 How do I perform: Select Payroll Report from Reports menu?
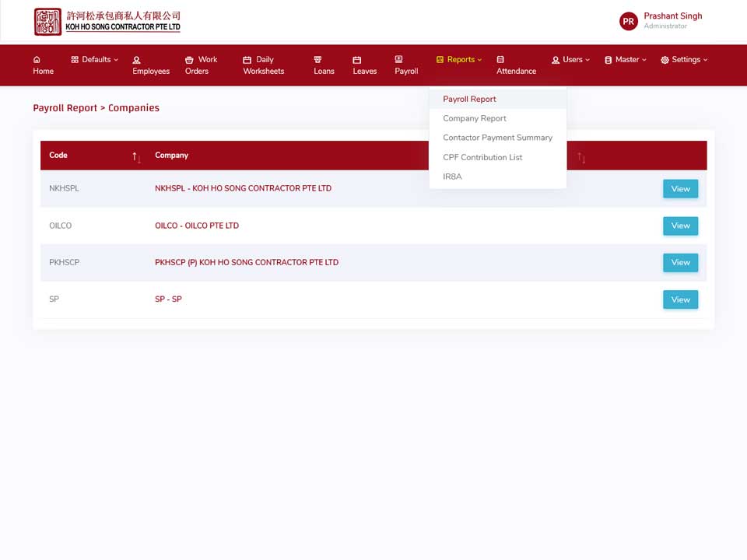click(x=498, y=99)
